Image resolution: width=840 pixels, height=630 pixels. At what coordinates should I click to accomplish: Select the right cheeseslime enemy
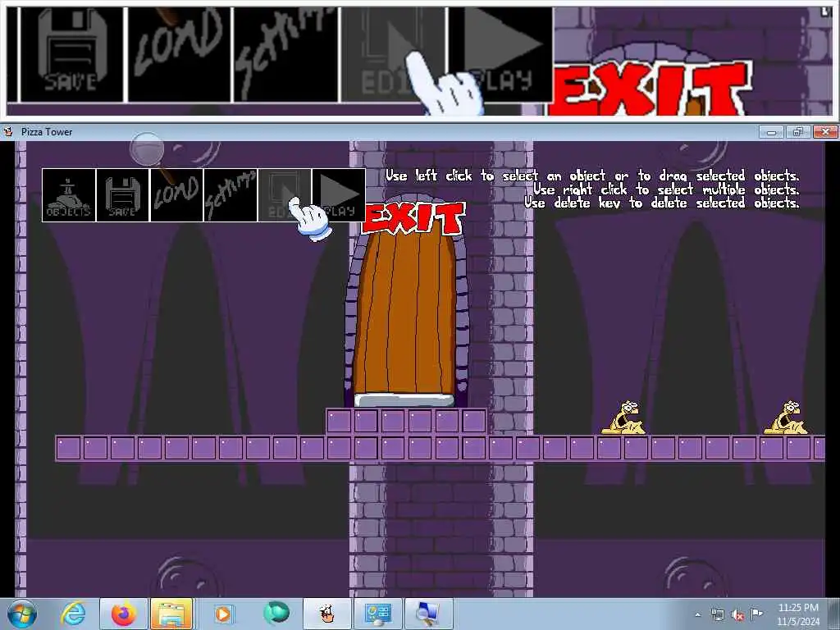[785, 418]
